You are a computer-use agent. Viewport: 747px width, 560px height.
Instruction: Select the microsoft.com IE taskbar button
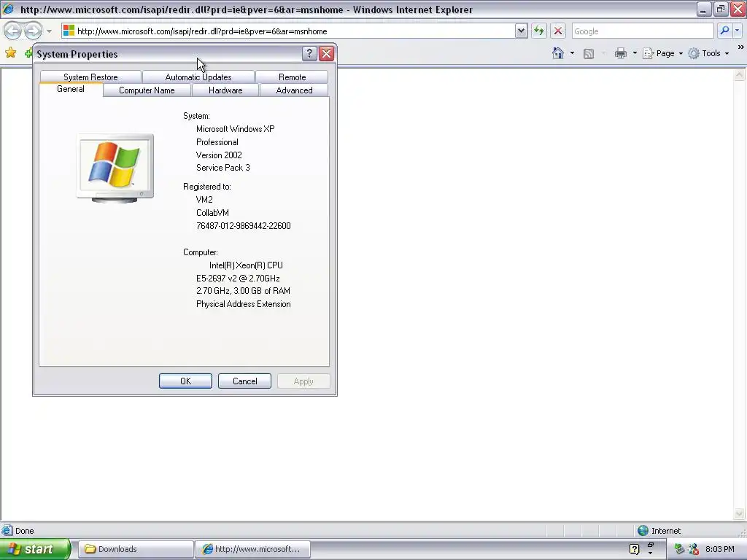tap(252, 549)
